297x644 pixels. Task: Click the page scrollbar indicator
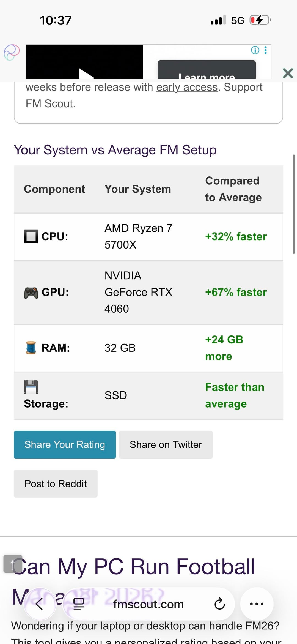pos(294,204)
